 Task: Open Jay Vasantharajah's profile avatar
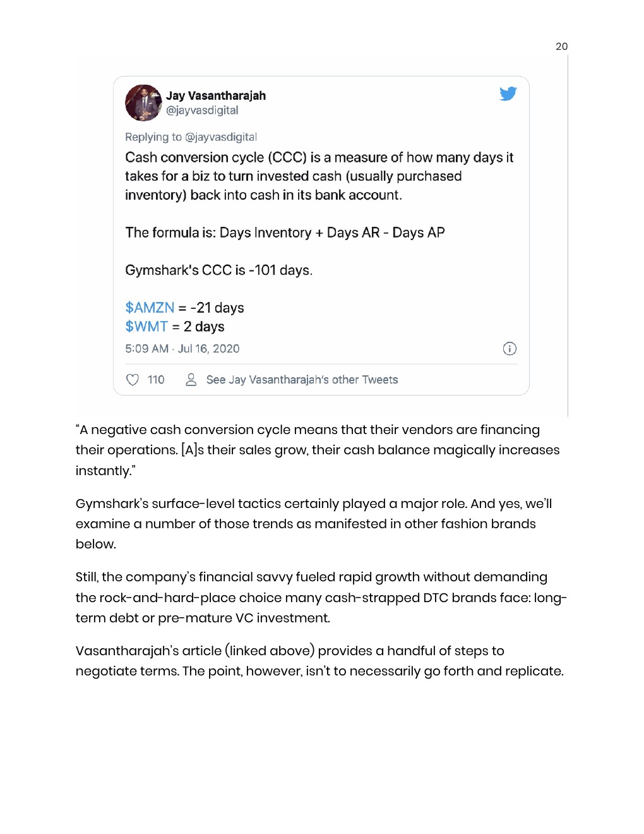[x=143, y=103]
